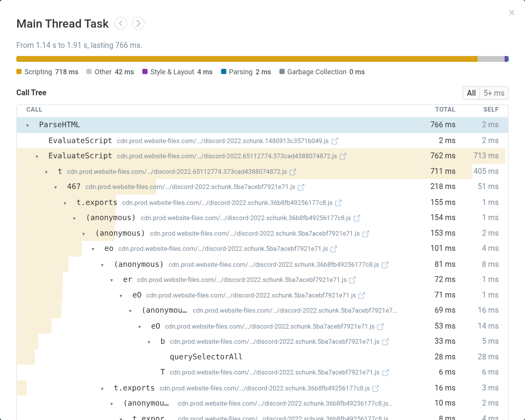Open external link in the 'eo' row
The height and width of the screenshot is (420, 525).
(x=334, y=249)
